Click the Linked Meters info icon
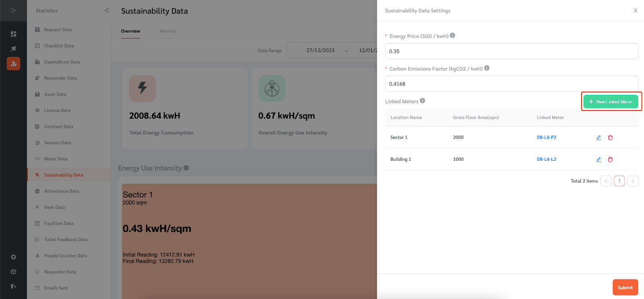644x299 pixels. coord(422,100)
